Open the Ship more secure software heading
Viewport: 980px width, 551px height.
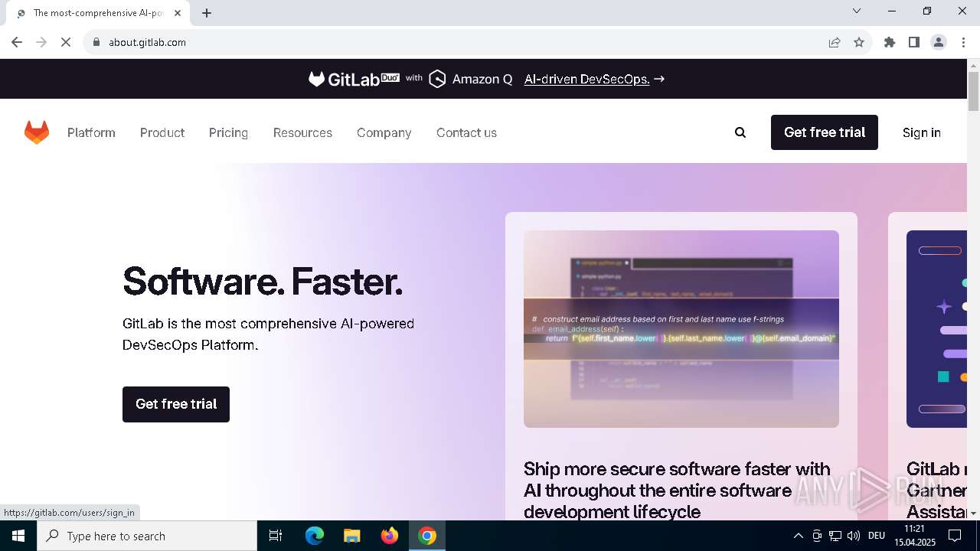point(677,490)
